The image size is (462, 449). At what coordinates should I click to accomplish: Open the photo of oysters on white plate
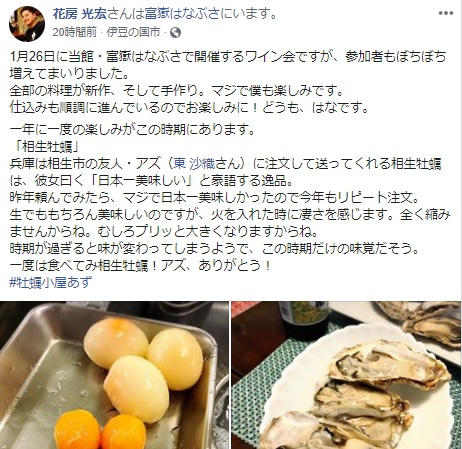click(346, 375)
